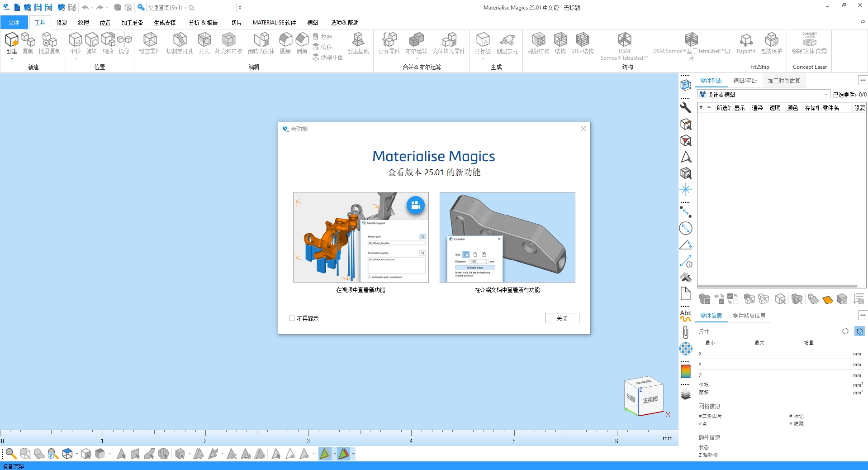Click the save icon in quick access toolbar
Screen dimensions: 868x470
[x=38, y=7]
